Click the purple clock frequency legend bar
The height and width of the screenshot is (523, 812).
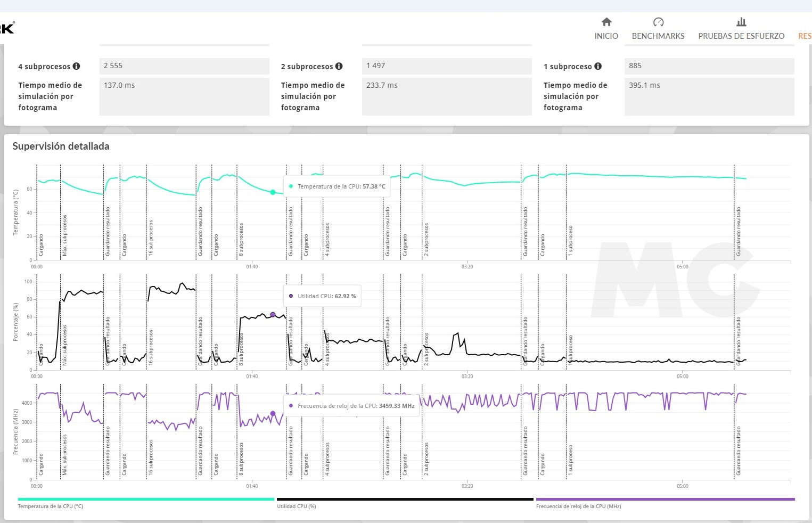pyautogui.click(x=665, y=500)
